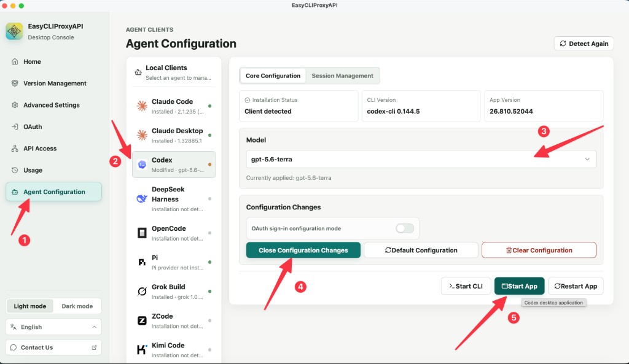The width and height of the screenshot is (629, 364).
Task: Click the Default Configuration button
Action: coord(421,250)
